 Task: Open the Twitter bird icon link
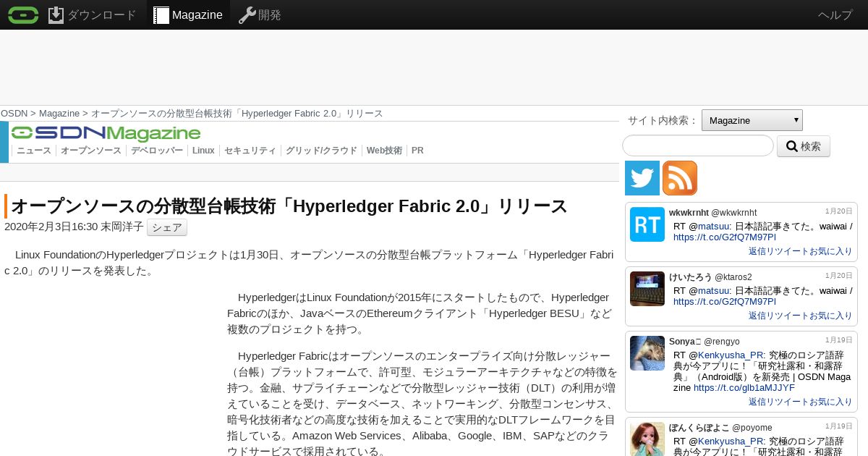click(x=642, y=178)
